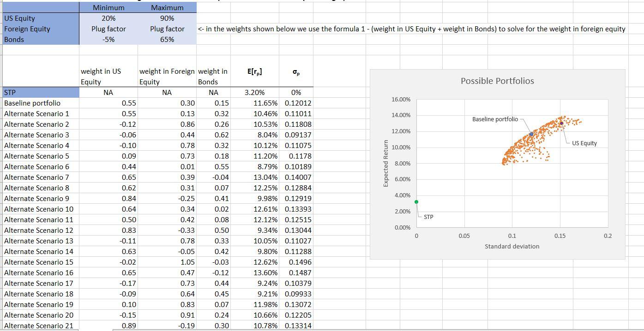Click the green STP data point on the chart
This screenshot has height=331, width=644.
pos(417,202)
